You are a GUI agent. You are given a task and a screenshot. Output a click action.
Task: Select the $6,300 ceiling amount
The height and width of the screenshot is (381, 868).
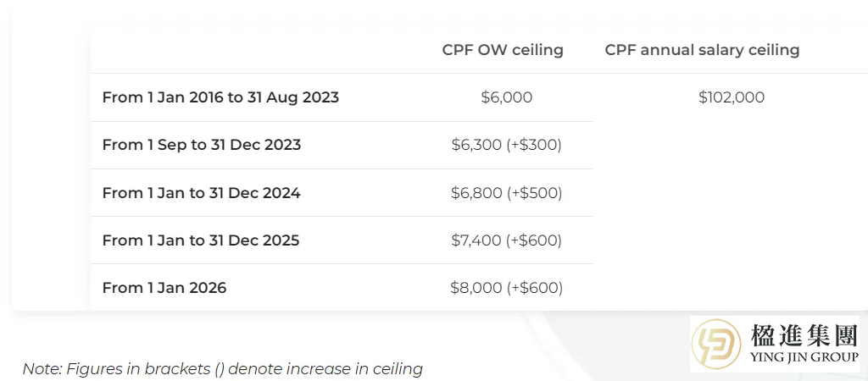476,145
